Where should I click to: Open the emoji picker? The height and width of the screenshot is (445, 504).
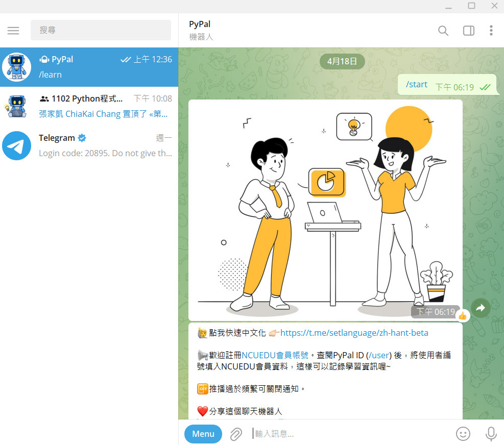[463, 434]
